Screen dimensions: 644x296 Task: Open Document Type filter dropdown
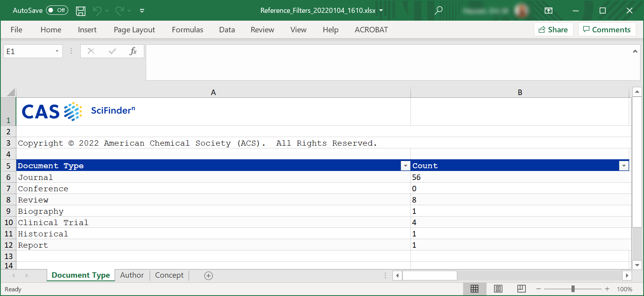click(405, 166)
